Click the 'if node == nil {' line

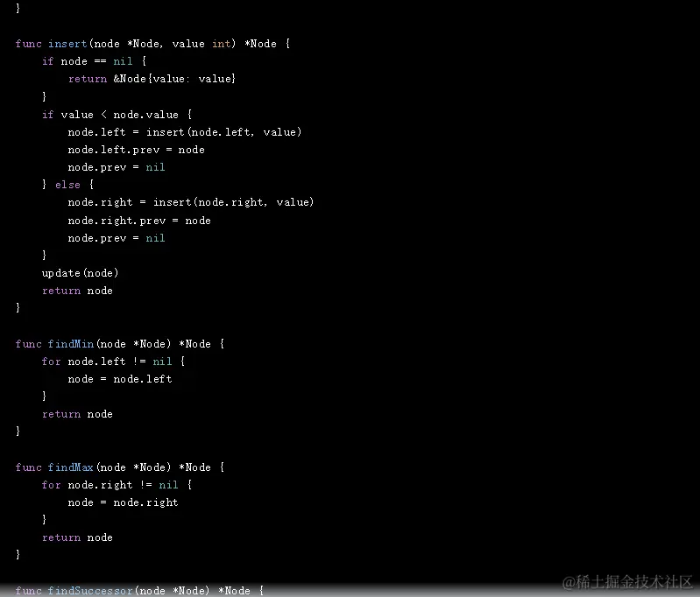[x=95, y=61]
